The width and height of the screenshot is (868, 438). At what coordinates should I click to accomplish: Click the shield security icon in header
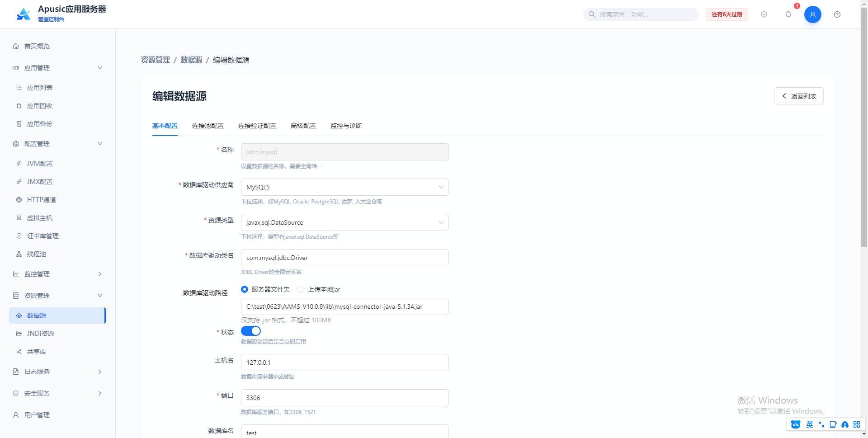[764, 14]
